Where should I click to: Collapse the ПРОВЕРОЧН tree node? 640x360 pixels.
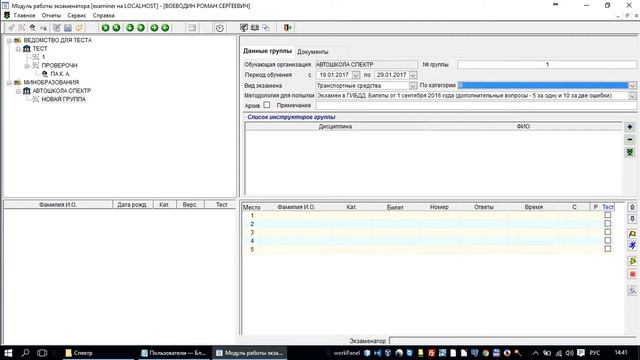27,66
